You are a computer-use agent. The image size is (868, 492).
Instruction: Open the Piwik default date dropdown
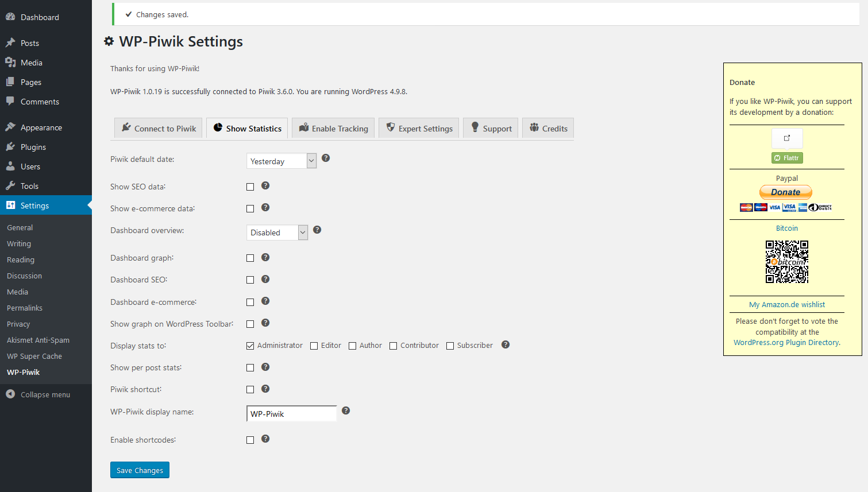(281, 161)
